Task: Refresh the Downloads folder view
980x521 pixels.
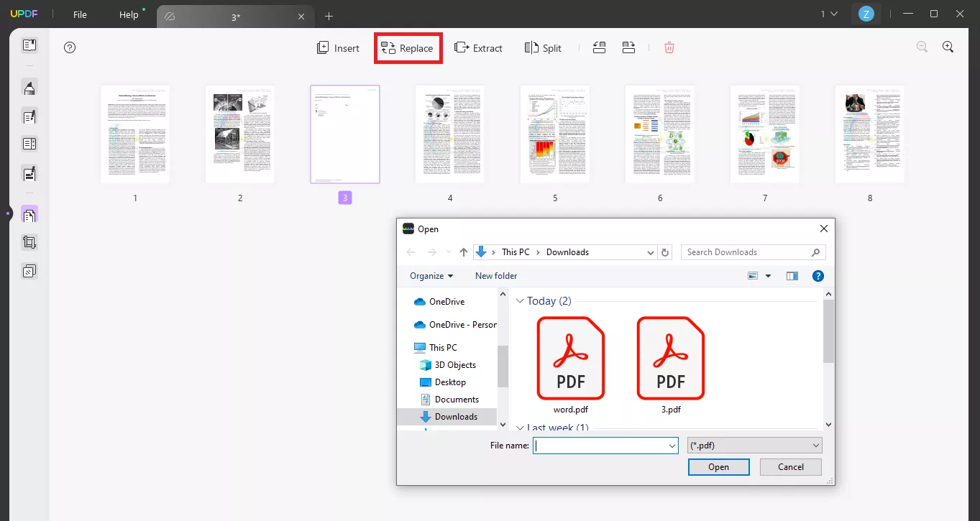Action: (x=665, y=252)
